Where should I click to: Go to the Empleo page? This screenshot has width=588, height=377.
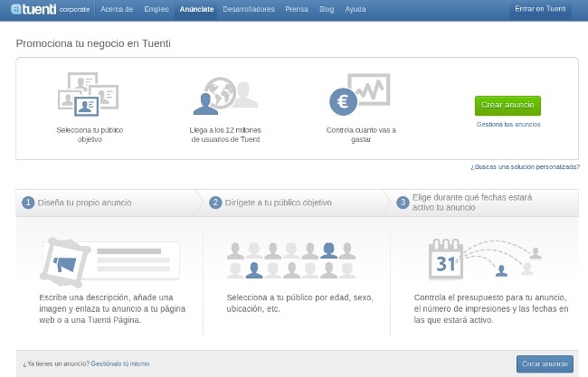156,9
